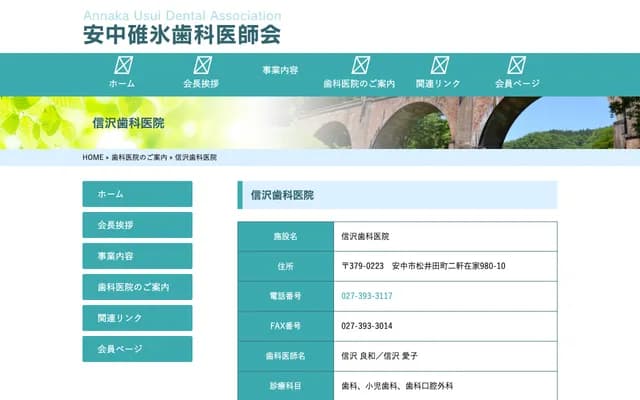Image resolution: width=640 pixels, height=400 pixels.
Task: Choose 歯科医院のご案内 in the left sidebar
Action: [137, 287]
